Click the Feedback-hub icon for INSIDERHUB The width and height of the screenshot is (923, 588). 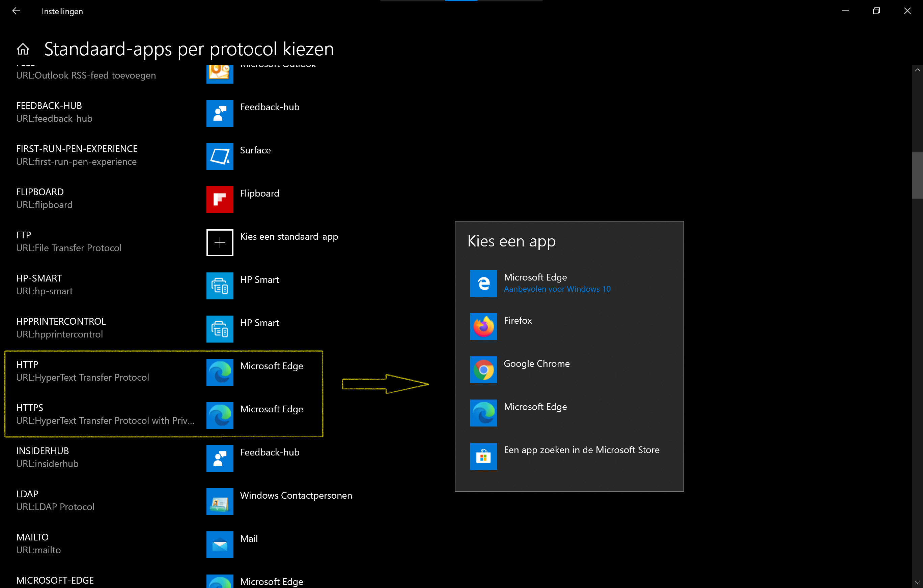220,458
